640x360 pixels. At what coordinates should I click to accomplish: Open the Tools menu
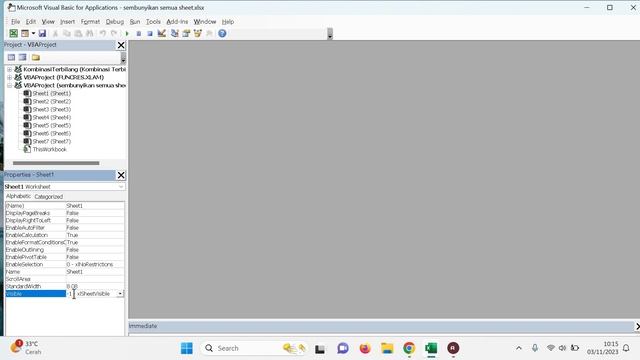153,22
